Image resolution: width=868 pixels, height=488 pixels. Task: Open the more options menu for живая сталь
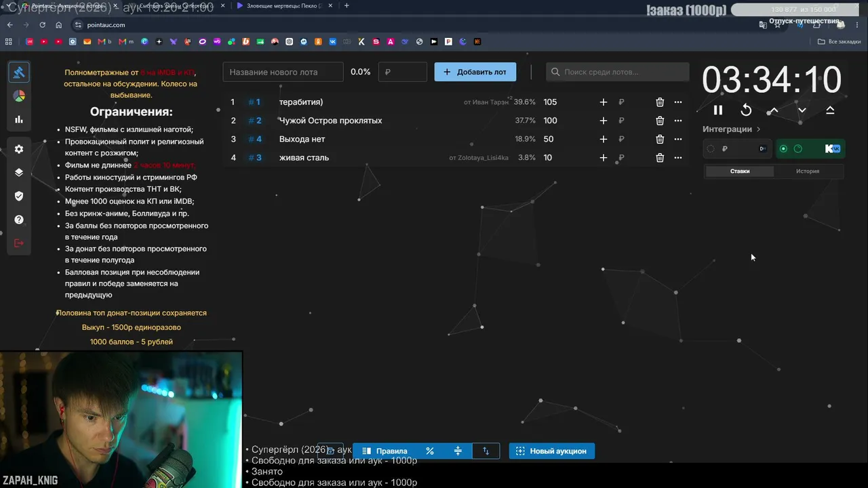point(678,158)
